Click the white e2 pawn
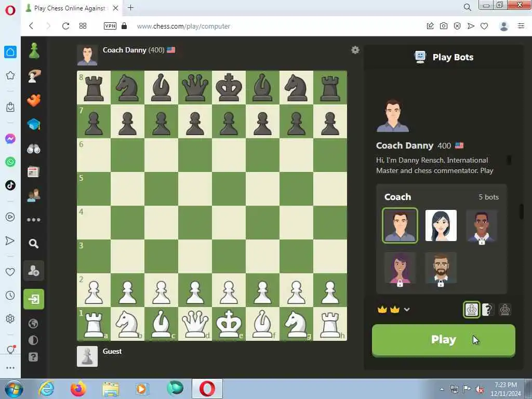 (229, 290)
